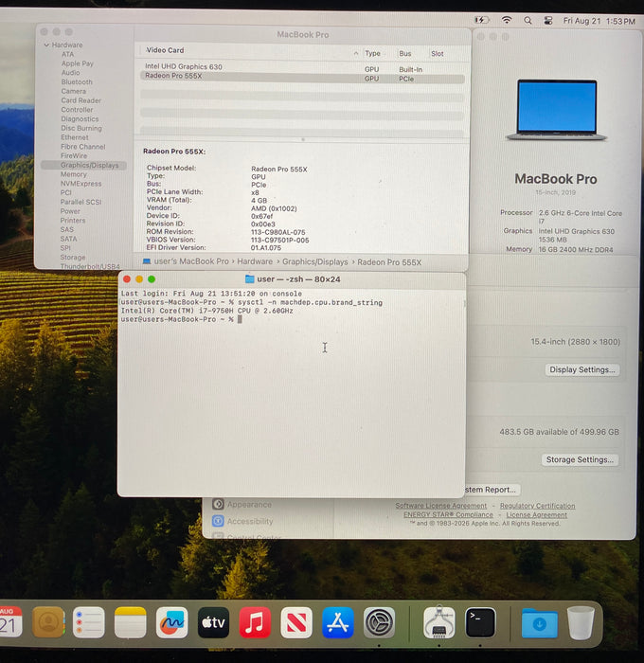Click the Video Card column header
Viewport: 644px width, 663px height.
click(165, 50)
